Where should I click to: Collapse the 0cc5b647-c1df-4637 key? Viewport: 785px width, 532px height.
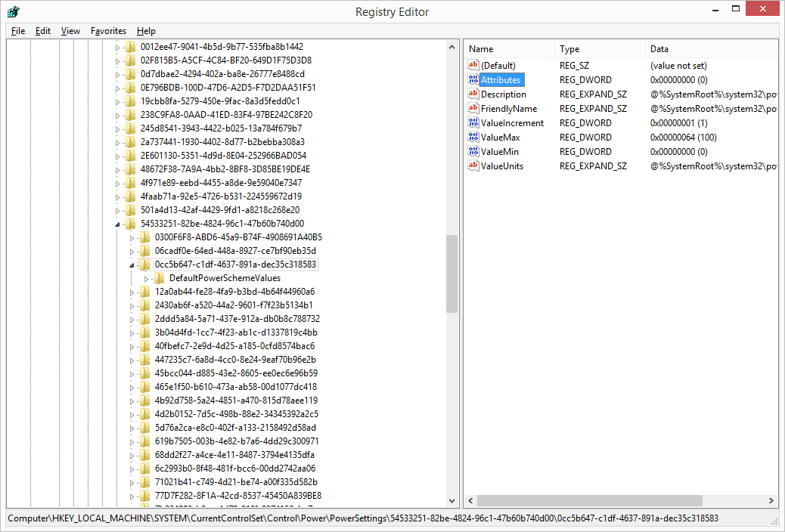pyautogui.click(x=132, y=265)
